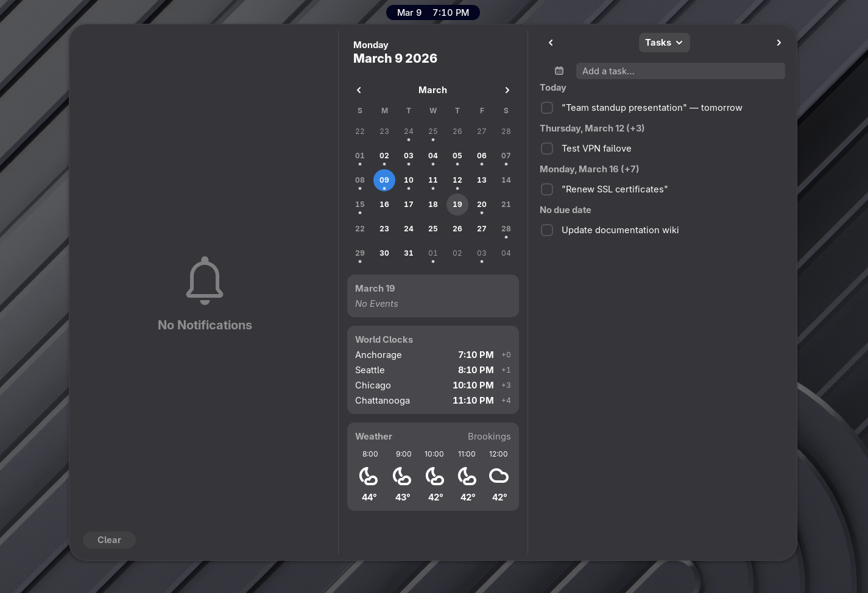Screen dimensions: 868x593
Task: Click the 44° temperature at 8:00
Action: [369, 497]
